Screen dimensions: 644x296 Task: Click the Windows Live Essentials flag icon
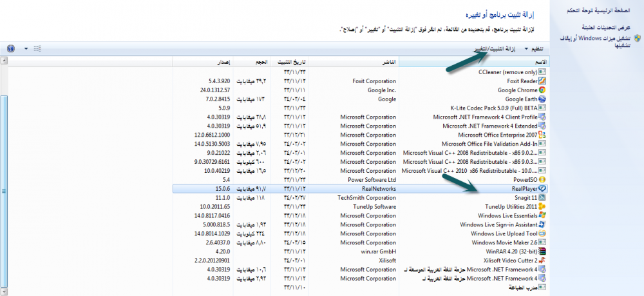click(x=542, y=215)
